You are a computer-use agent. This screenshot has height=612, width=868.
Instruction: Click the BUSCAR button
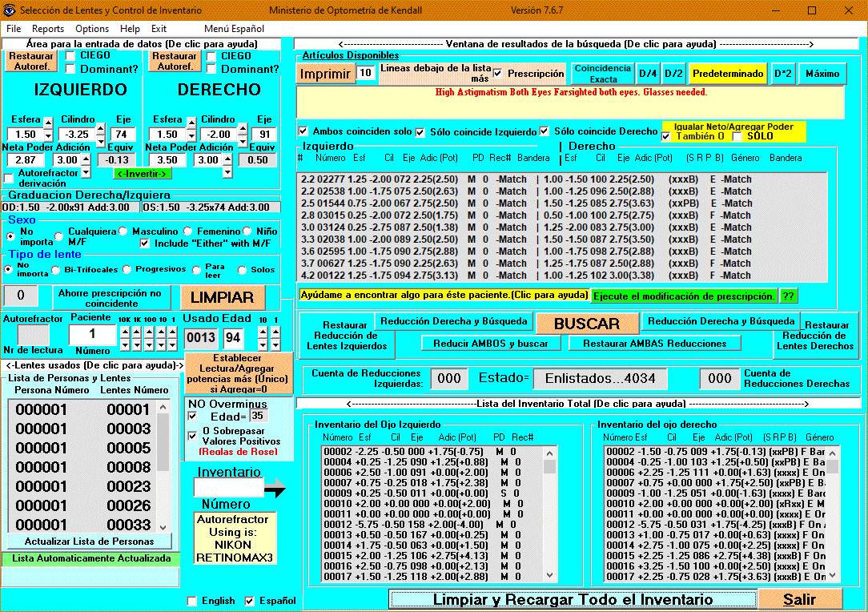click(587, 324)
